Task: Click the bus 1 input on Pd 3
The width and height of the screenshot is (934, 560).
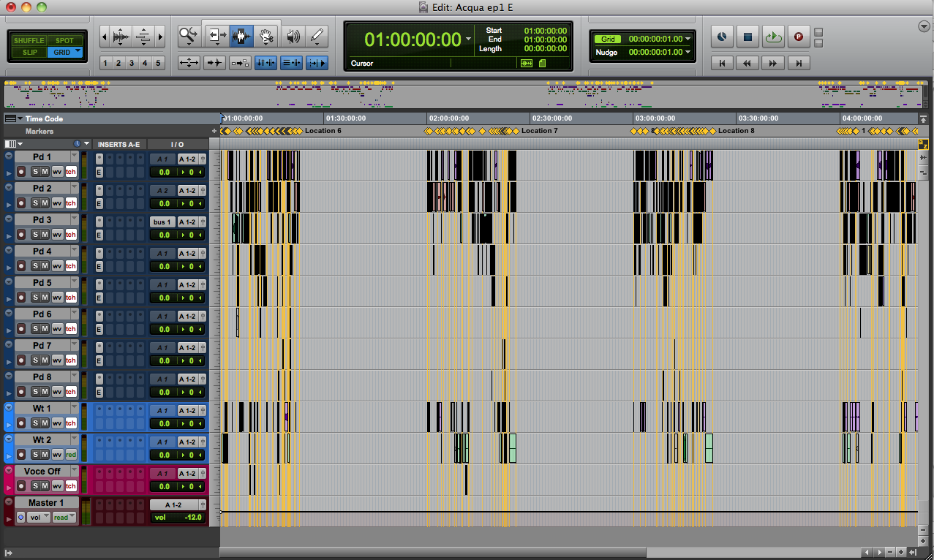Action: point(162,222)
